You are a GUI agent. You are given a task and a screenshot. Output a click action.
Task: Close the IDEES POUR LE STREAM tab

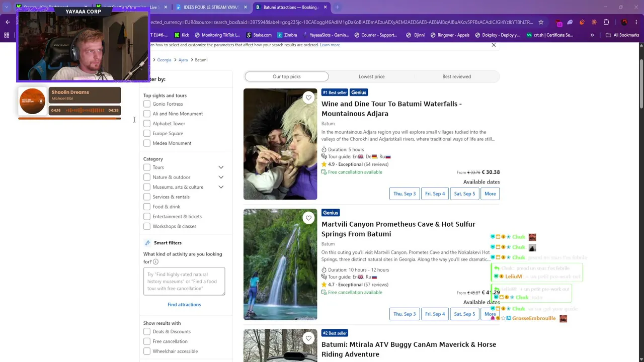[246, 8]
